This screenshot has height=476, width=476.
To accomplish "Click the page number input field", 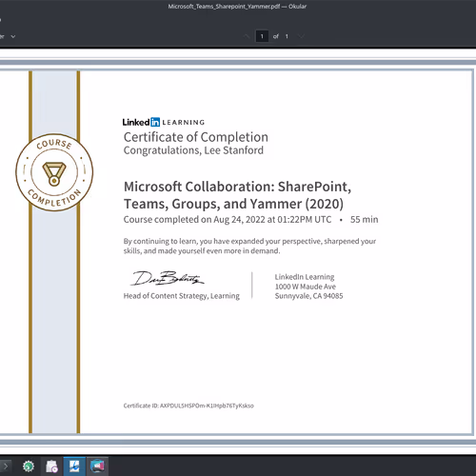I will click(262, 36).
